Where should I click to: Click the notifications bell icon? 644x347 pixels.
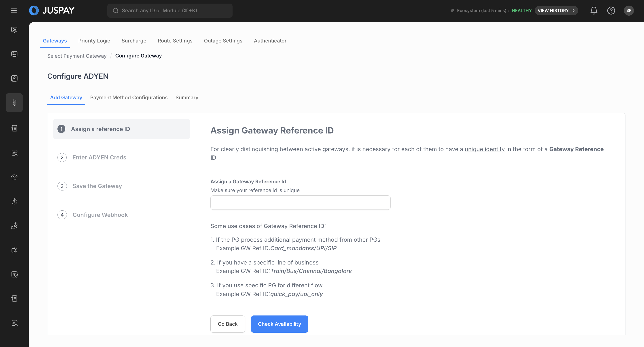pos(594,11)
